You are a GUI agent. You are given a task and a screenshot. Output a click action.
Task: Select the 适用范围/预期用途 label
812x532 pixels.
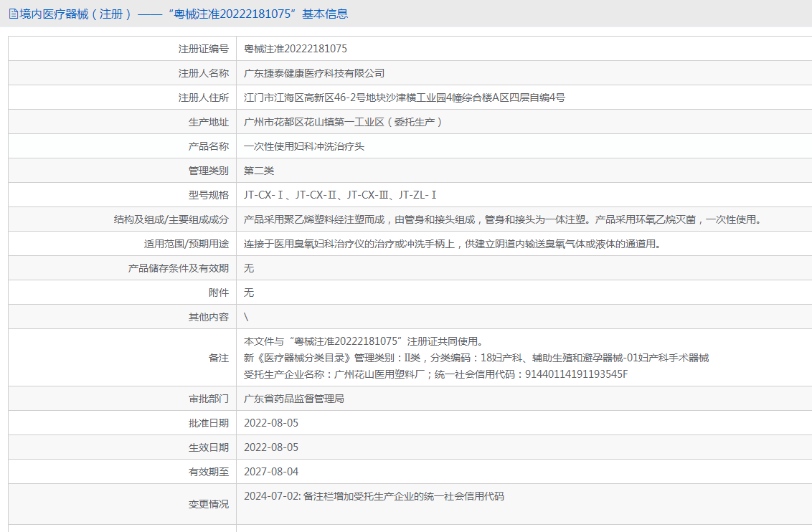(187, 244)
